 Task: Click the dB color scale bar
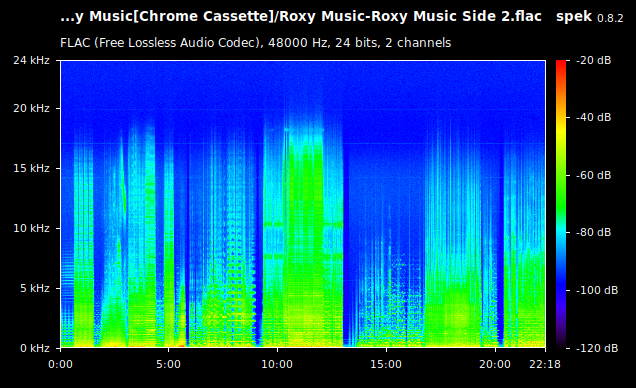(561, 204)
